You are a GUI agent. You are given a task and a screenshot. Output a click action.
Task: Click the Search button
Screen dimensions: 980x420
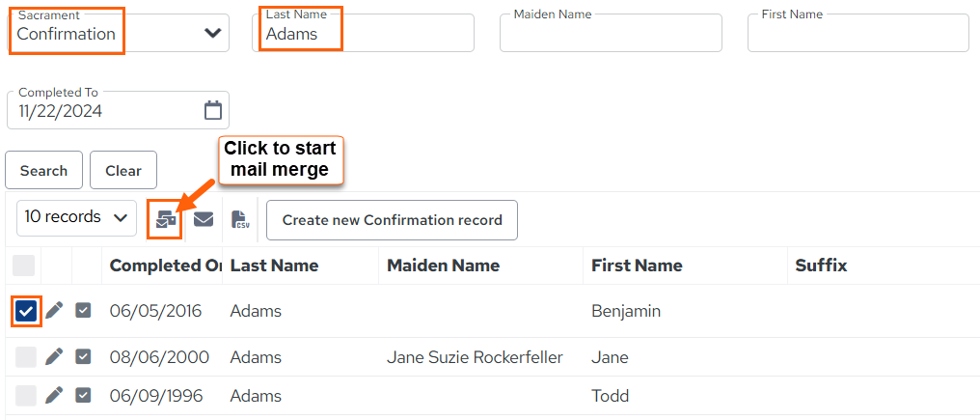(43, 170)
